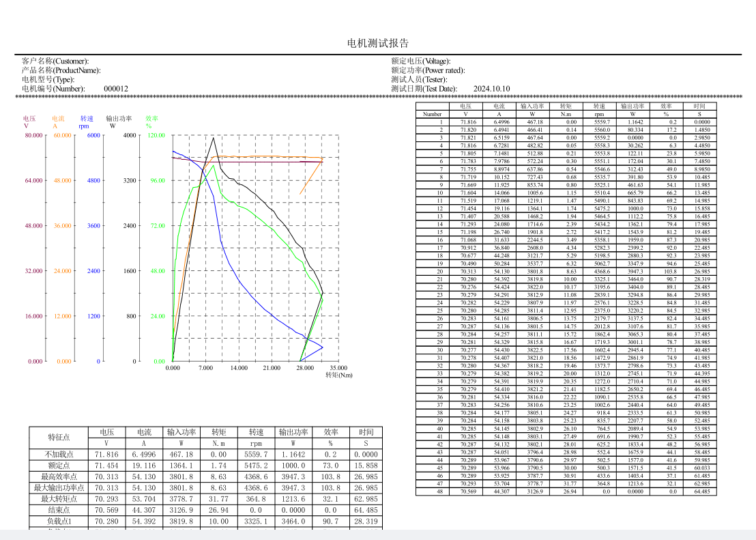Select the blue 转速 chart legend label
Screen dimensions: 756x540
coord(87,119)
